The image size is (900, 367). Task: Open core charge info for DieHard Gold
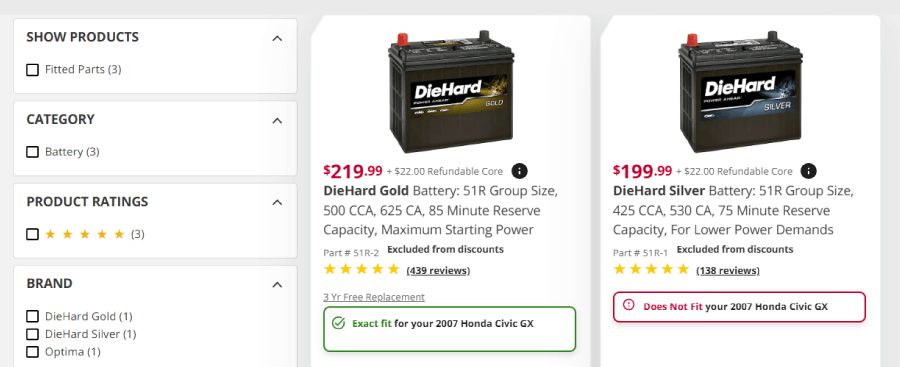(519, 171)
